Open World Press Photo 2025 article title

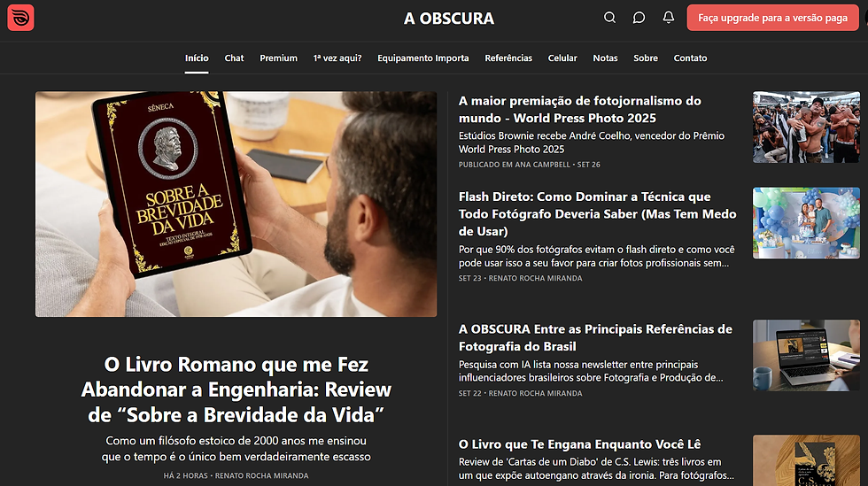(579, 110)
